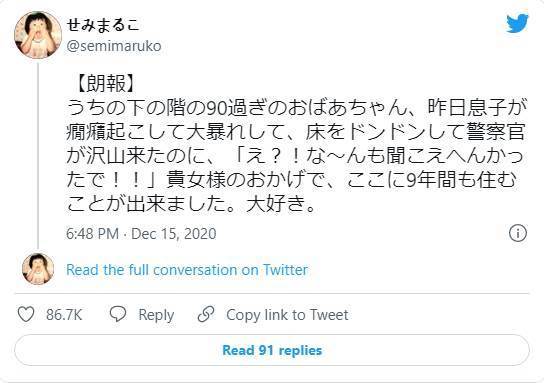
Task: Click the small avatar beside conversation link
Action: (38, 269)
